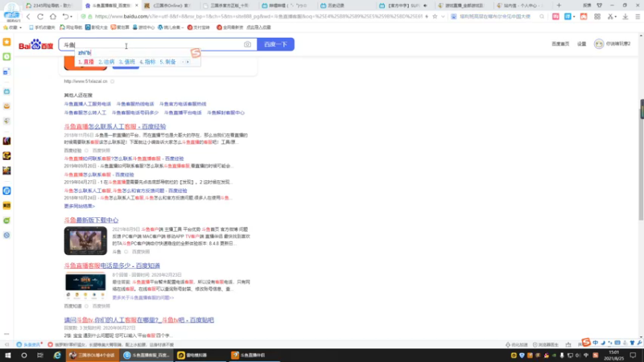Screen dimensions: 644x362
Task: Click the user avatar at top right
Action: [x=599, y=44]
